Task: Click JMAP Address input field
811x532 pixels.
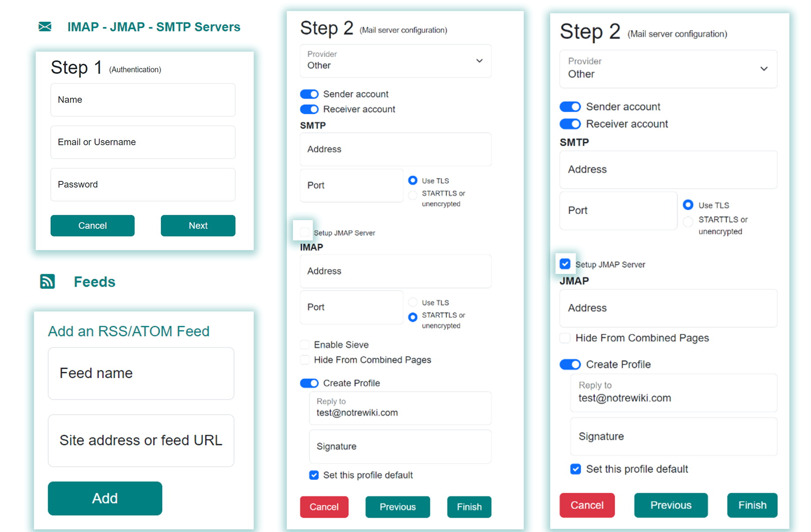Action: pyautogui.click(x=668, y=308)
